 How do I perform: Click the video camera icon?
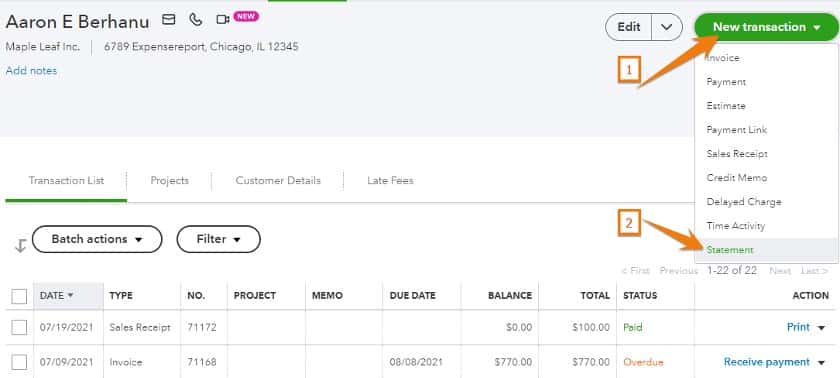pyautogui.click(x=222, y=20)
